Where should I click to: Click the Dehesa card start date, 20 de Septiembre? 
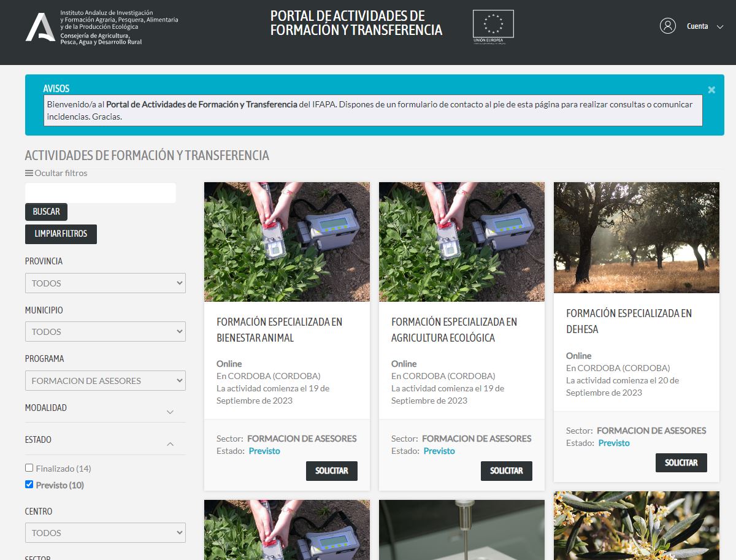pos(623,386)
